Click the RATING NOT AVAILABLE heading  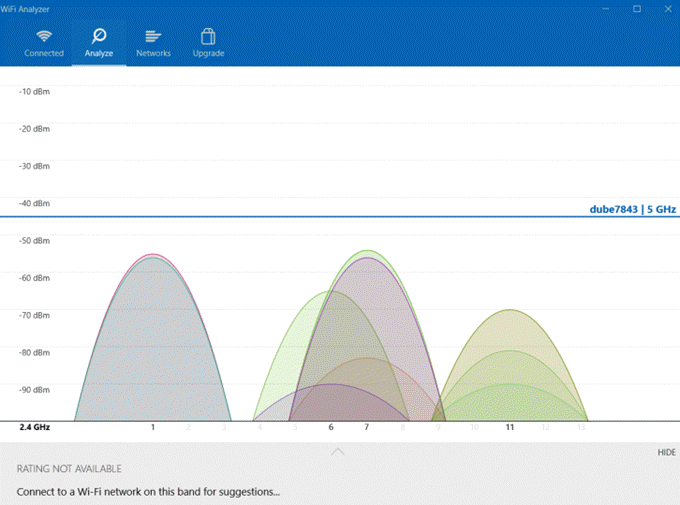(x=69, y=468)
